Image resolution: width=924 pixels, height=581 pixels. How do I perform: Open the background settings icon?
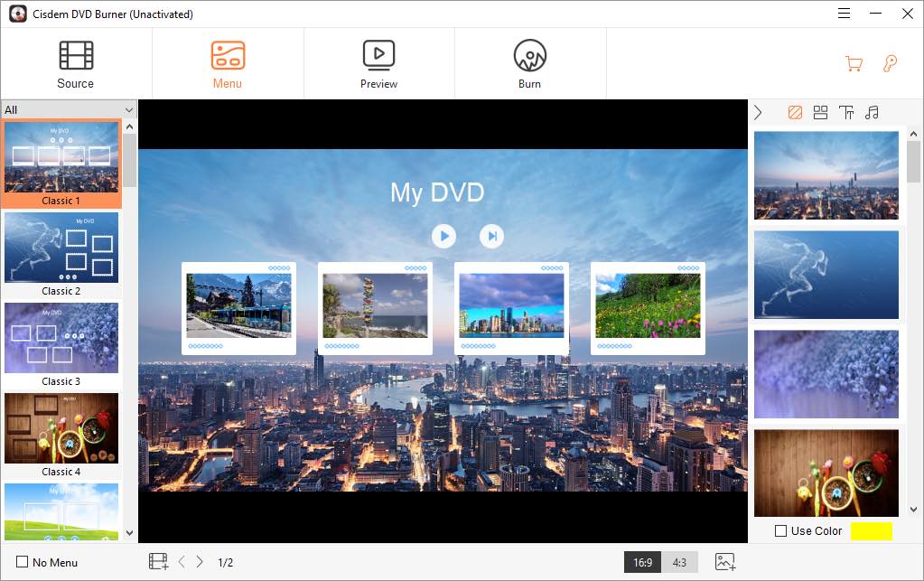(x=795, y=112)
